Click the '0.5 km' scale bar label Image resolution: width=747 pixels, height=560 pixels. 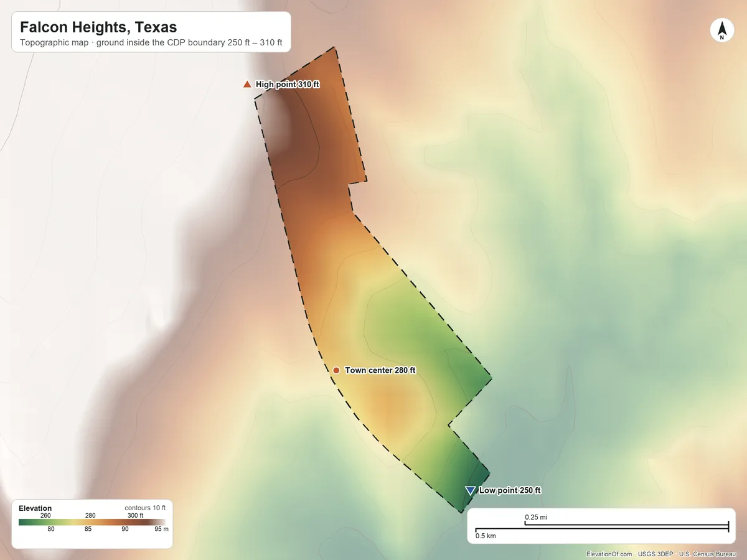coord(486,535)
